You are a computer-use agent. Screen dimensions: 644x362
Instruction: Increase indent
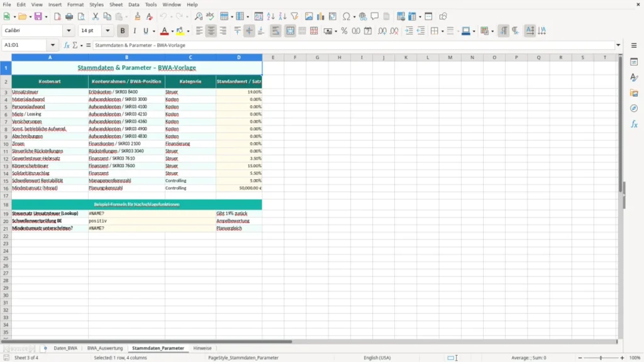point(409,31)
